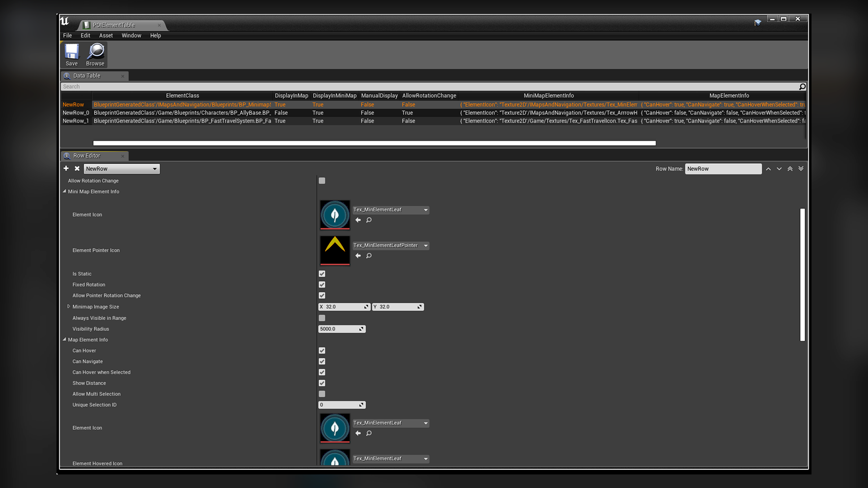
Task: Toggle the Can Hover checkbox
Action: (x=322, y=351)
